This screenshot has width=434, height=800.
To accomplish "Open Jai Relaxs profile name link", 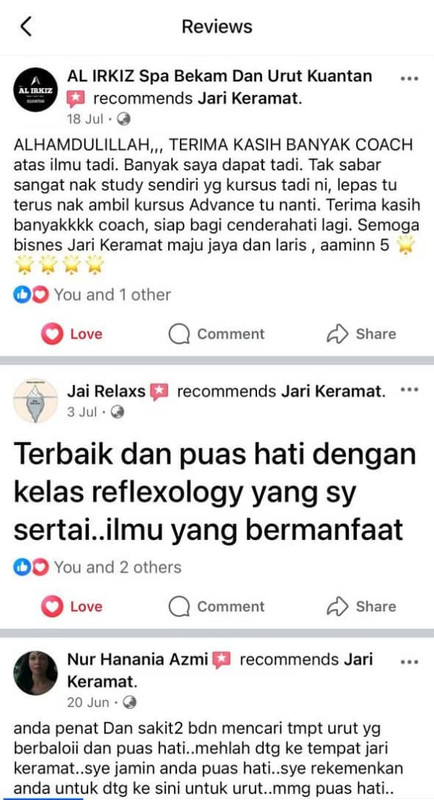I will 106,391.
